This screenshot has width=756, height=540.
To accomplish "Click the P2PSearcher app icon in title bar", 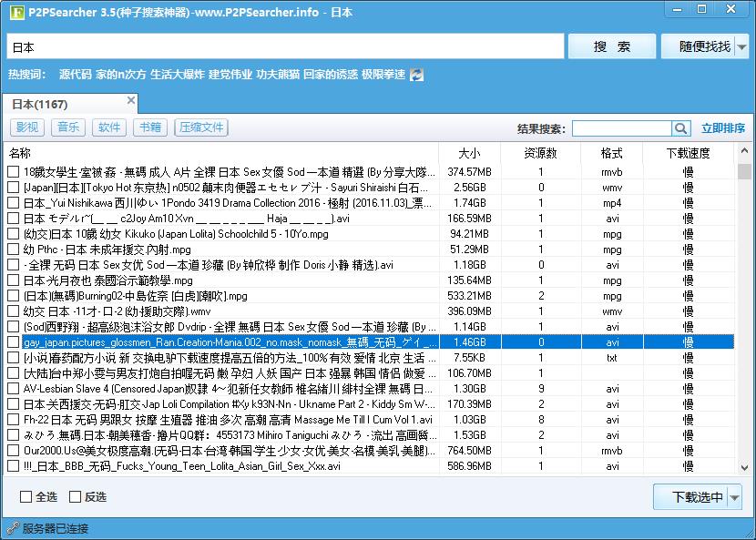I will 17,12.
